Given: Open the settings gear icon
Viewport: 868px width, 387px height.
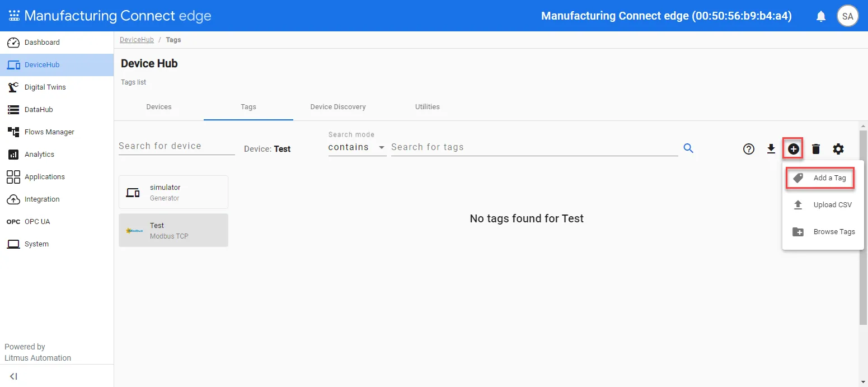Looking at the screenshot, I should tap(838, 149).
